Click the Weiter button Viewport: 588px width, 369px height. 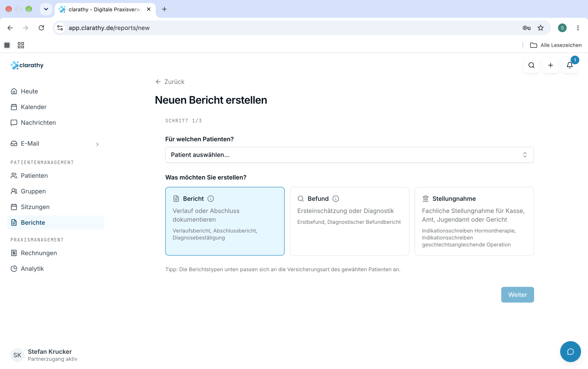tap(517, 295)
